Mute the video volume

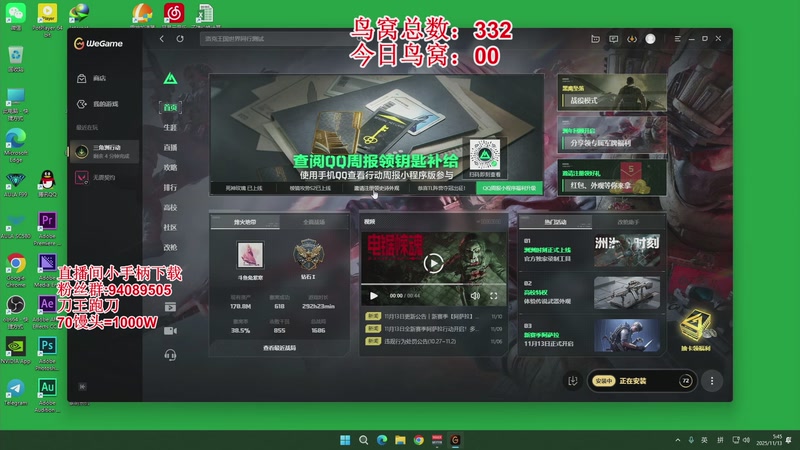tap(475, 296)
